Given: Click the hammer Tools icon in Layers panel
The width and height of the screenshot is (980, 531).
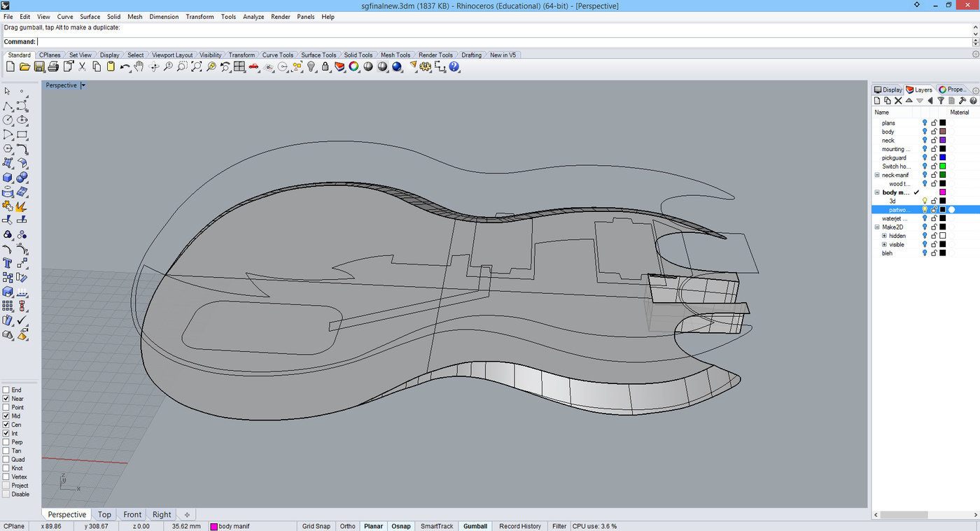Looking at the screenshot, I should (x=962, y=101).
